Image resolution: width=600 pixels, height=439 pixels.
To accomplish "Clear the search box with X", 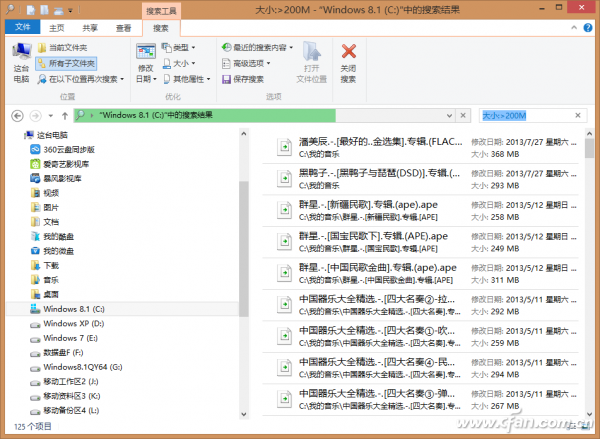I will (x=578, y=115).
